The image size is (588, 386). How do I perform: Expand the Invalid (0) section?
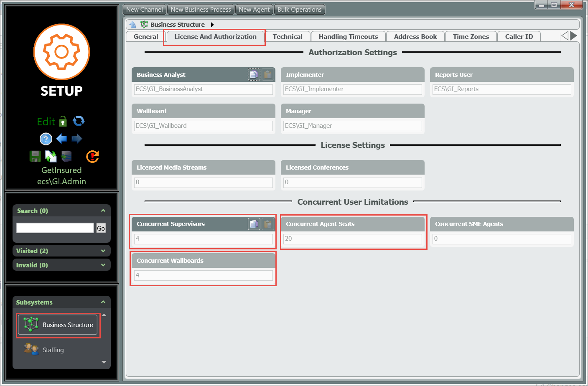click(103, 265)
